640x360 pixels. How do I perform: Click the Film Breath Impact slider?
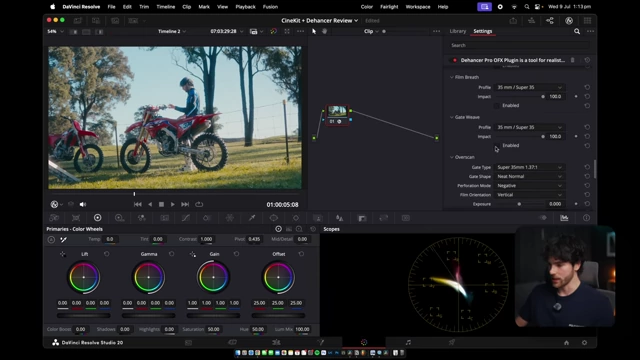pyautogui.click(x=518, y=97)
